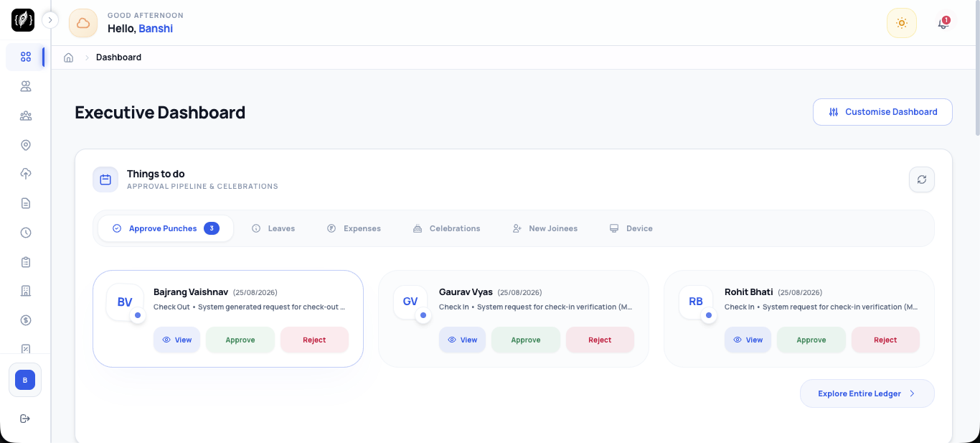Click Explore Entire Ledger link
This screenshot has width=980, height=443.
(867, 393)
